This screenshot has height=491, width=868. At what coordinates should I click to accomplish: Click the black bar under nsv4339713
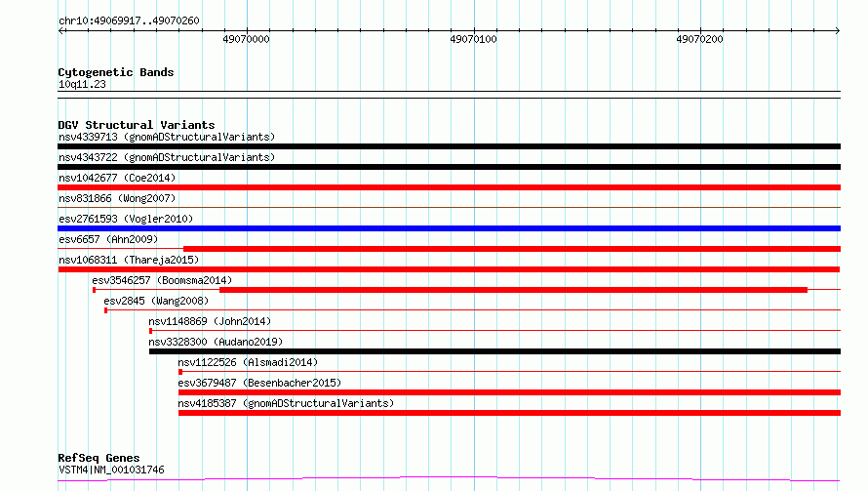(449, 146)
